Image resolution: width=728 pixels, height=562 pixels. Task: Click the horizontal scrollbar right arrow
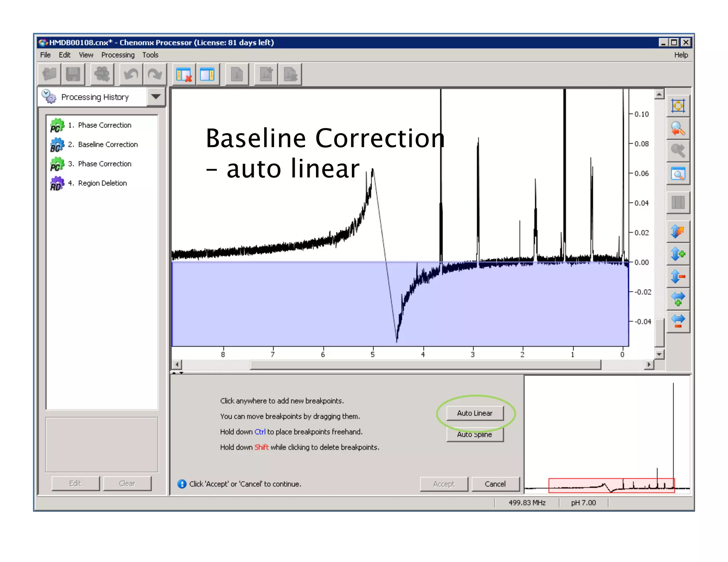click(649, 364)
